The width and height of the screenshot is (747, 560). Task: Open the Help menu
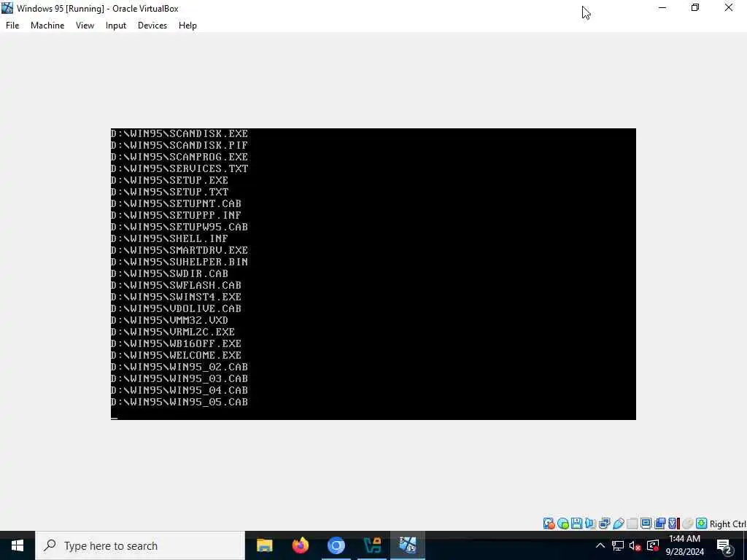coord(187,26)
